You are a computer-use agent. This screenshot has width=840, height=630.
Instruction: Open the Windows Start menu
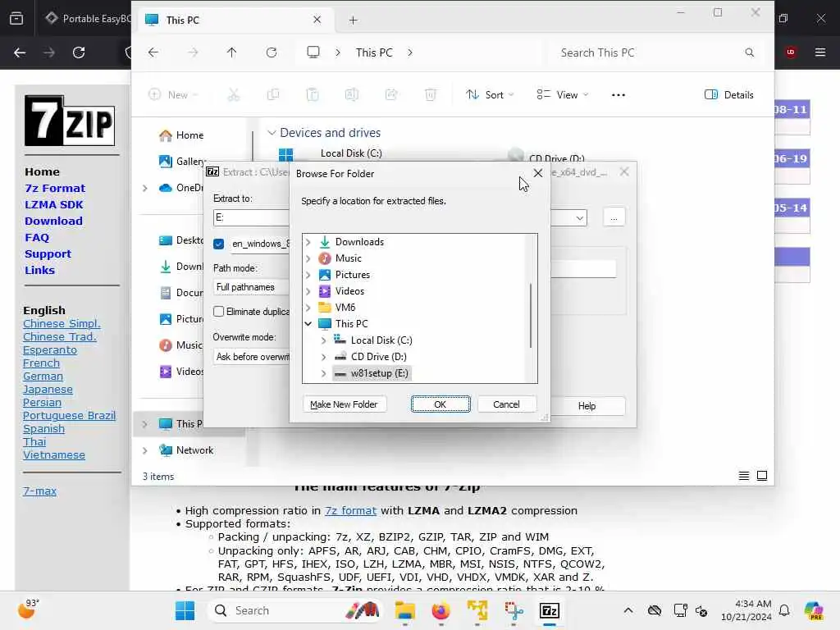pyautogui.click(x=185, y=610)
